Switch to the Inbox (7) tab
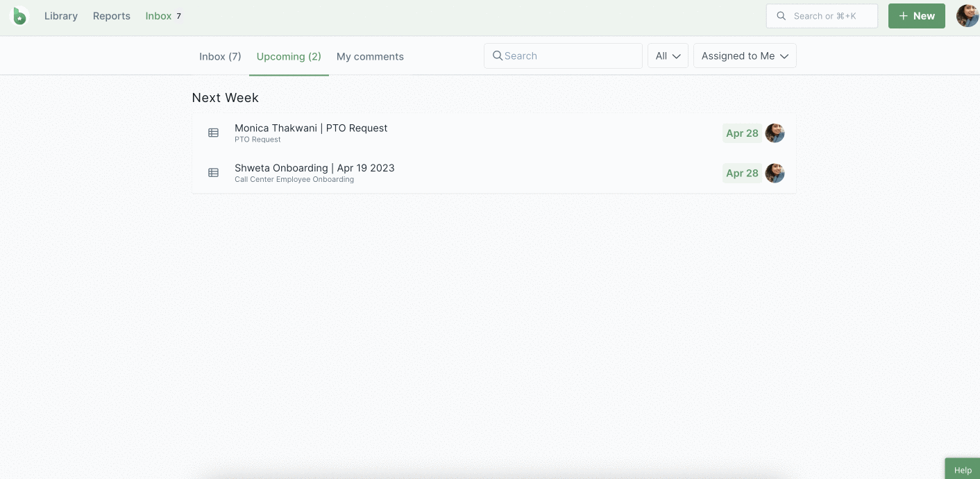This screenshot has height=479, width=980. point(220,57)
